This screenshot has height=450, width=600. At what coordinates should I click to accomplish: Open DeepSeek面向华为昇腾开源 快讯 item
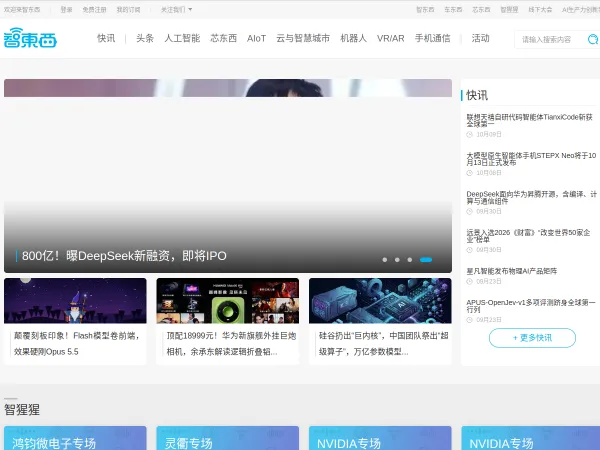(531, 197)
